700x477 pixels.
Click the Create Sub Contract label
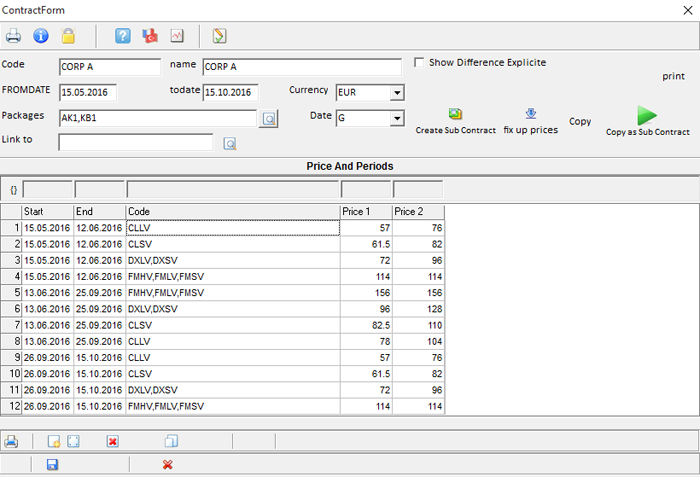tap(455, 130)
